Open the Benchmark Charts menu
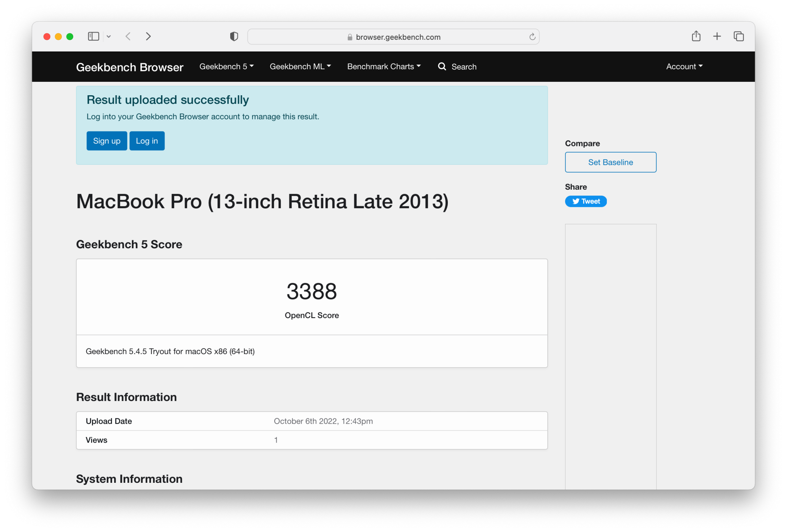787x532 pixels. click(384, 66)
